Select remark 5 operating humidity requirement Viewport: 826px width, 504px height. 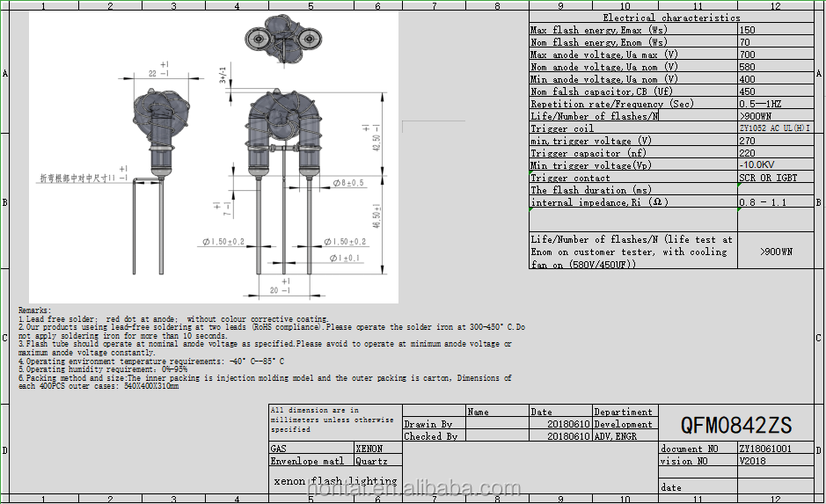coord(103,369)
